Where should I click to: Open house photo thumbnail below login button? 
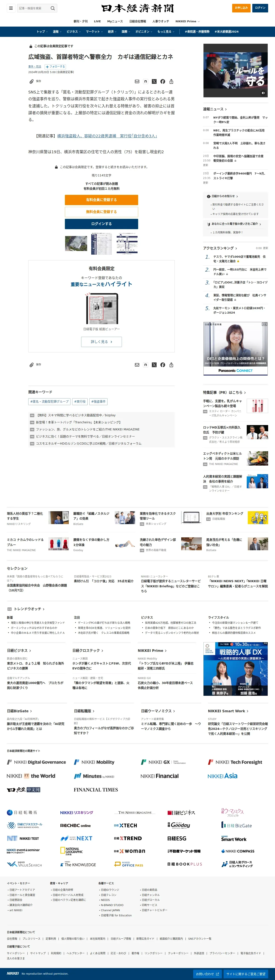(x=76, y=243)
